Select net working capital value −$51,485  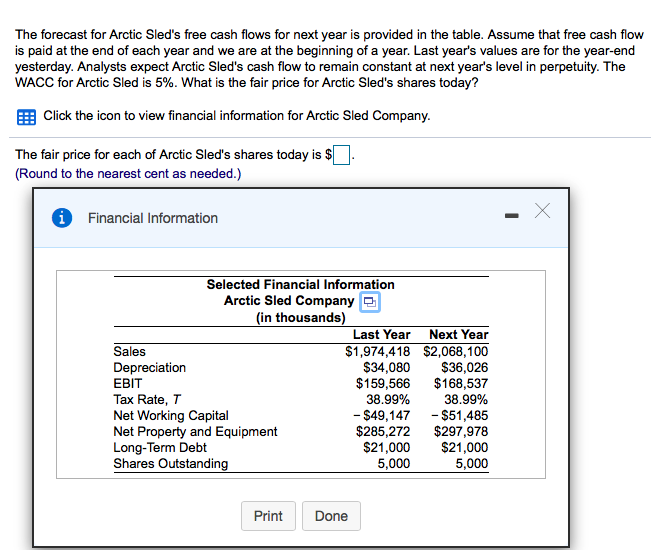tap(460, 415)
